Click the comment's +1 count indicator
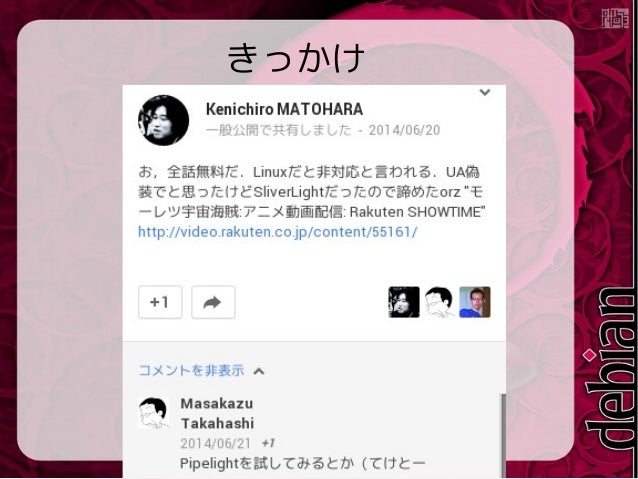 [x=269, y=443]
